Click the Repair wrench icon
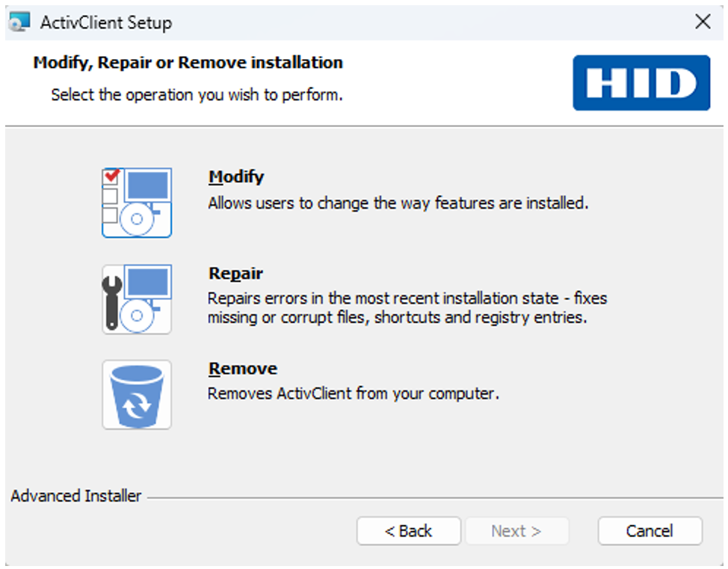This screenshot has height=569, width=728. coord(112,299)
